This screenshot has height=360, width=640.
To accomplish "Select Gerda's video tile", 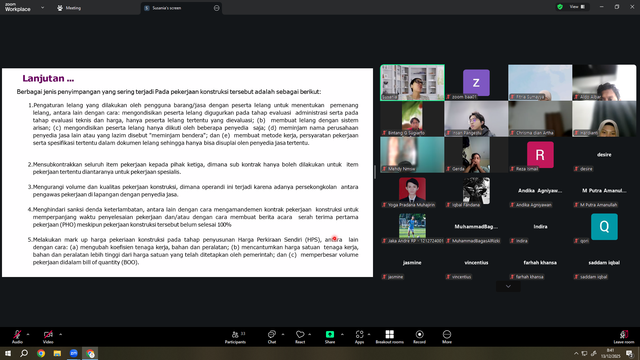I will pyautogui.click(x=476, y=155).
